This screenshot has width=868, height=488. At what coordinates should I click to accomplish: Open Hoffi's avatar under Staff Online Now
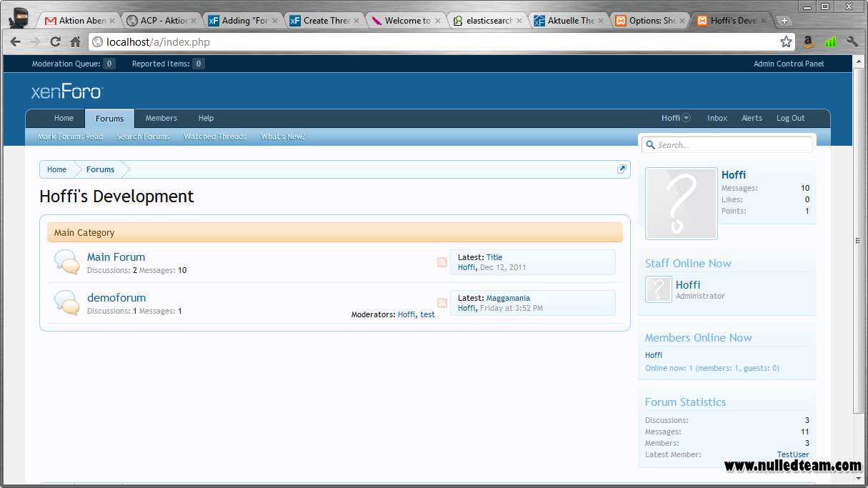[x=659, y=289]
